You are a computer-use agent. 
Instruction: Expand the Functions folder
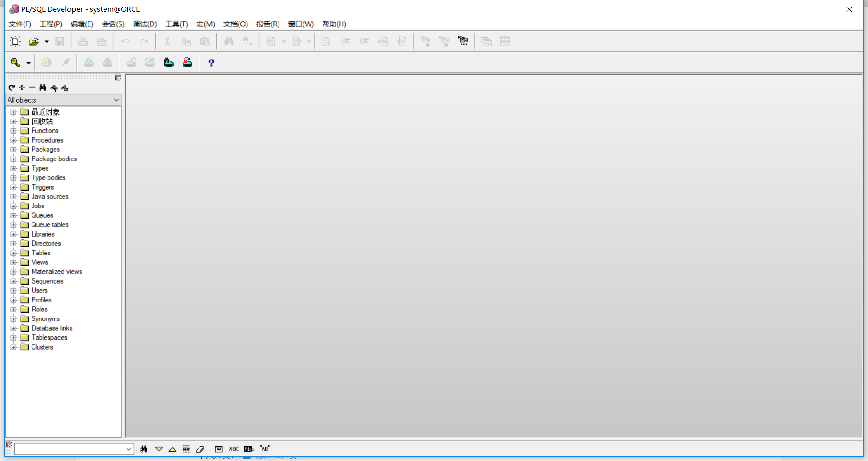pyautogui.click(x=13, y=131)
